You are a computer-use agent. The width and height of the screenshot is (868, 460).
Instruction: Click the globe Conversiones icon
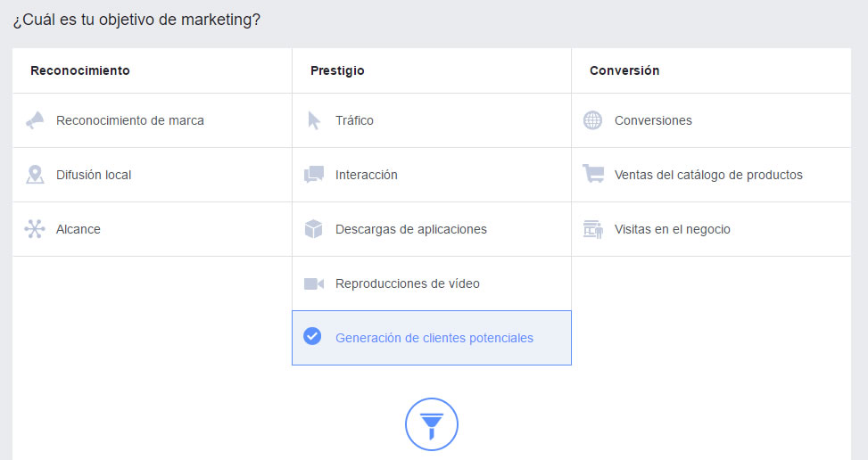click(x=593, y=120)
